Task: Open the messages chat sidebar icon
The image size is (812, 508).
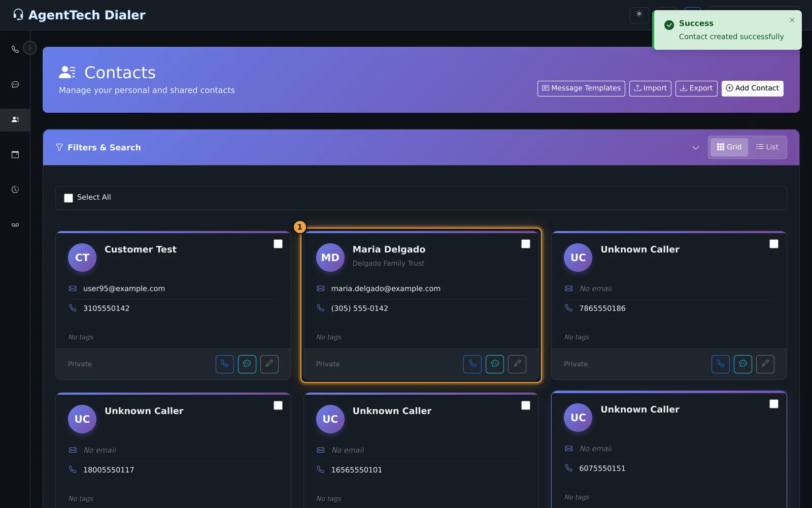Action: pyautogui.click(x=15, y=84)
